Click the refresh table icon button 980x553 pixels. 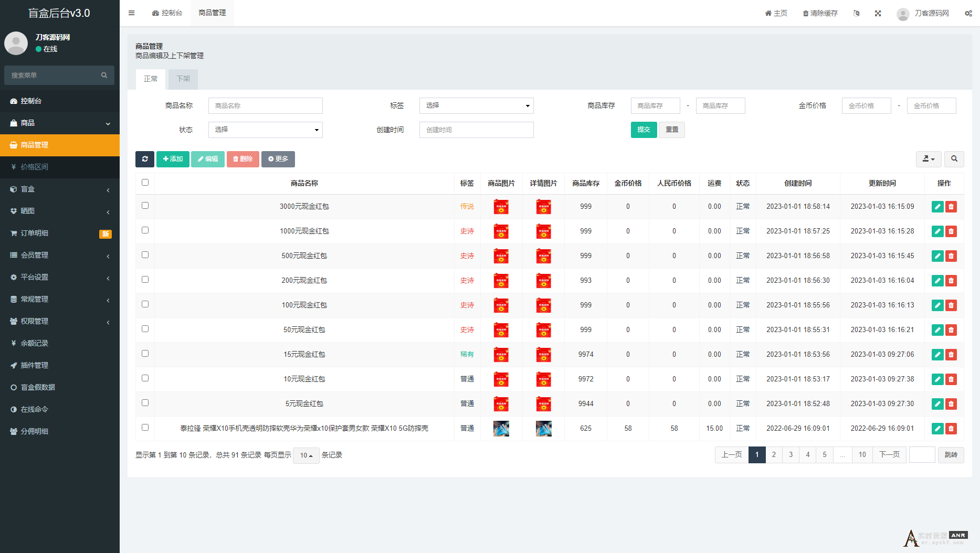(x=145, y=159)
